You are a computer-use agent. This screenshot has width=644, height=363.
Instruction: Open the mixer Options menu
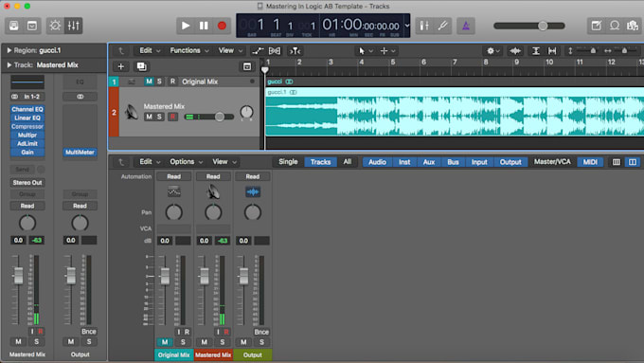coord(186,161)
